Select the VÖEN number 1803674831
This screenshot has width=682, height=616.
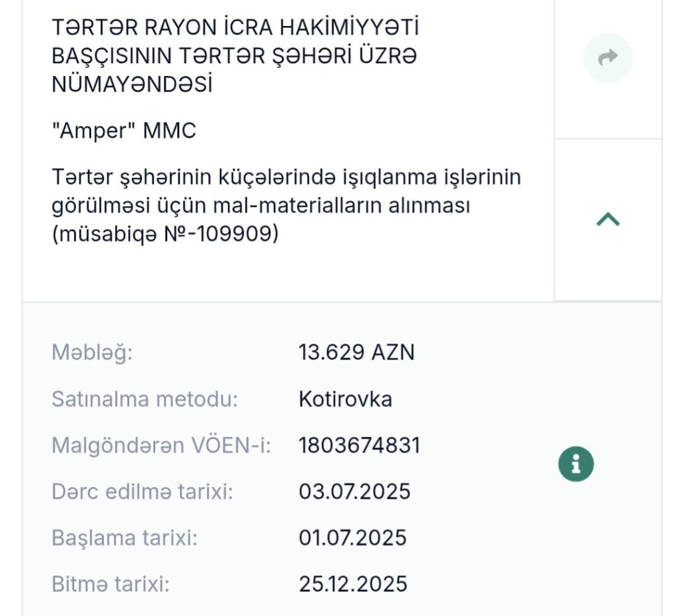(x=359, y=446)
